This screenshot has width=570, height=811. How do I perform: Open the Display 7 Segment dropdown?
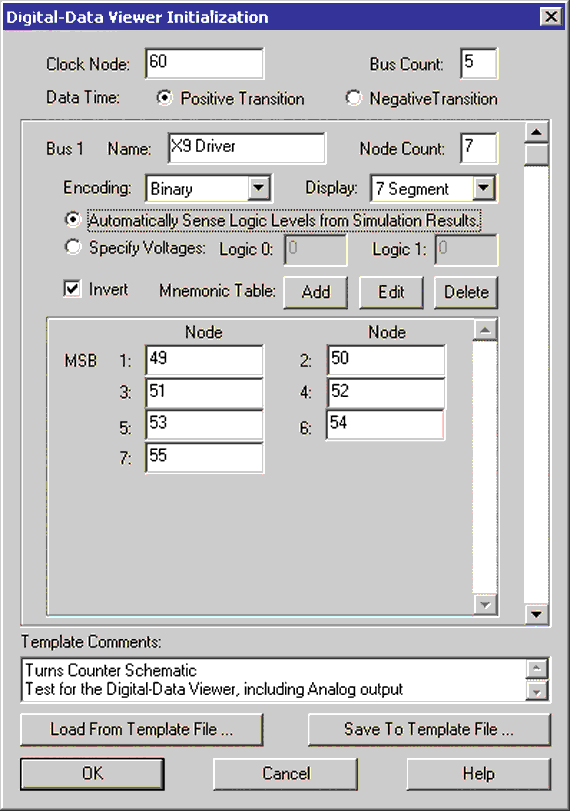coord(484,188)
